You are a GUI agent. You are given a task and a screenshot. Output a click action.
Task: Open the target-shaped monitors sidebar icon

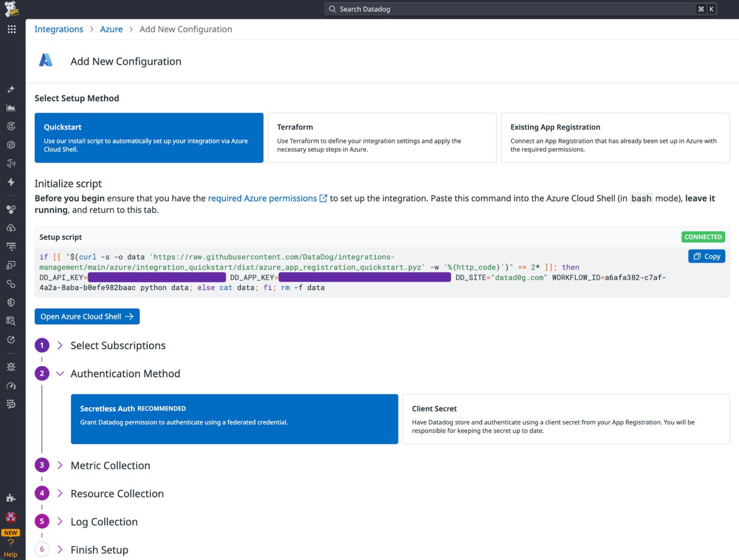(11, 126)
